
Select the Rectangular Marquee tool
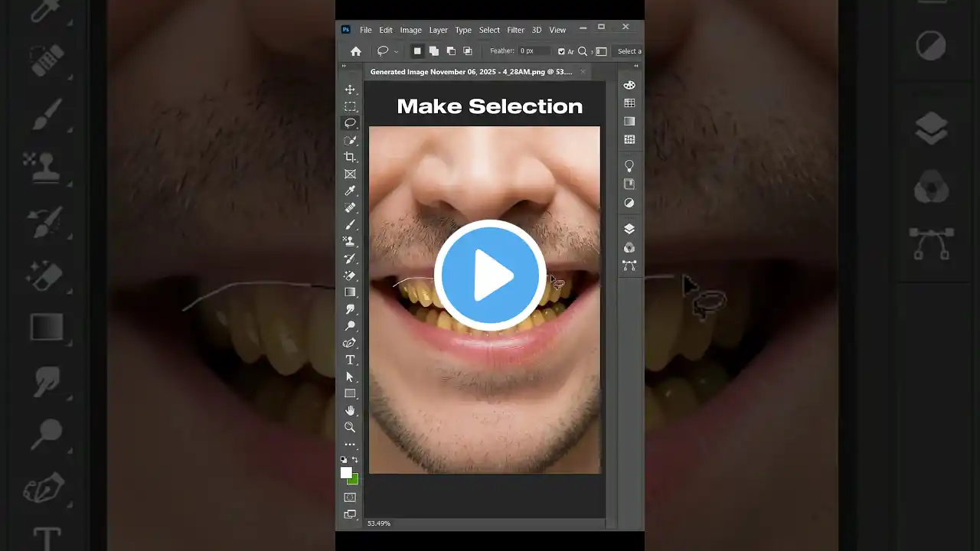[x=350, y=106]
